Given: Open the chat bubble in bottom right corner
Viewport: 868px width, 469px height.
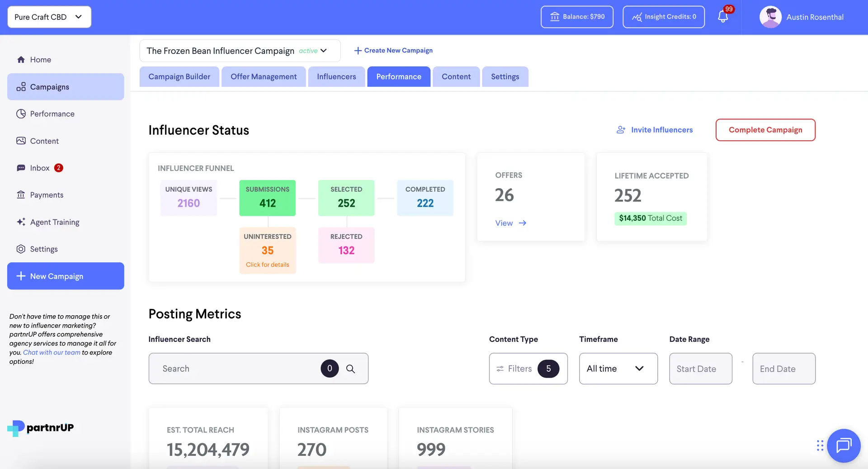Looking at the screenshot, I should point(844,445).
